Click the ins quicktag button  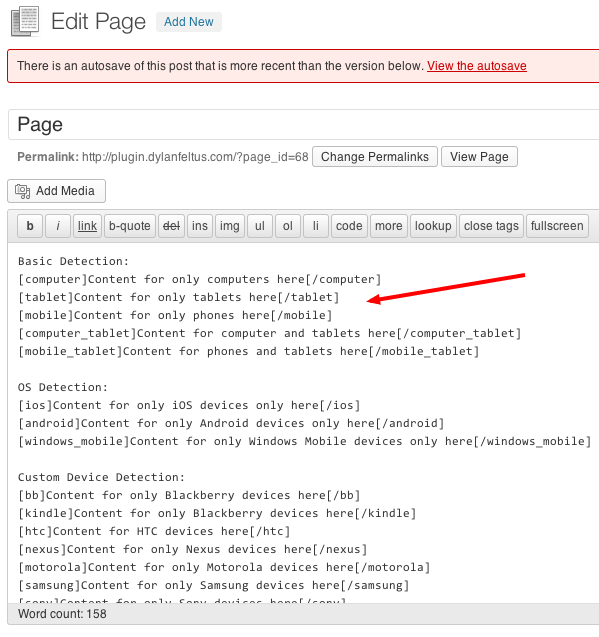pos(200,226)
